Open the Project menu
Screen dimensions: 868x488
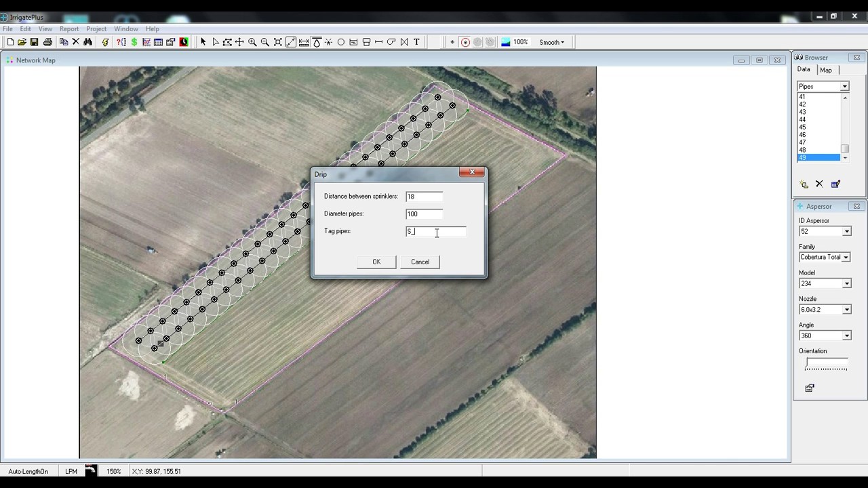[96, 29]
